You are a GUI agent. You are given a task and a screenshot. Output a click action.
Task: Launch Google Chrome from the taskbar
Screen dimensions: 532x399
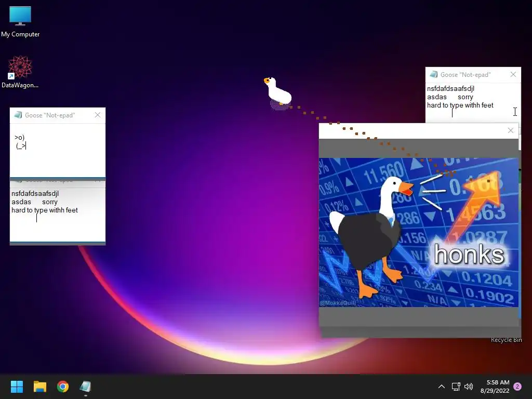63,387
